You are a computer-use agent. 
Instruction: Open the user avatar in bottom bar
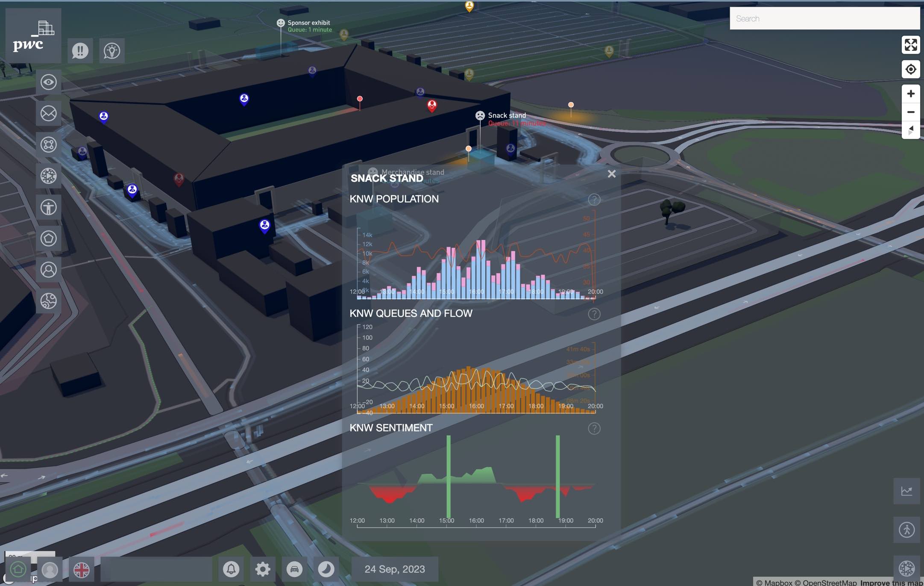pos(50,569)
